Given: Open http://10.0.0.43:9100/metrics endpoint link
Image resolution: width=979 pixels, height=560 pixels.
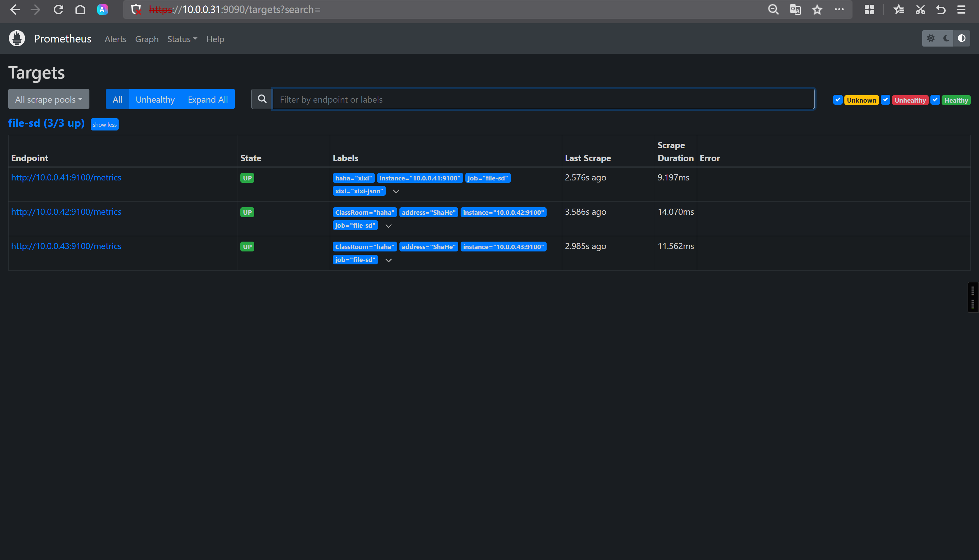Looking at the screenshot, I should (66, 246).
